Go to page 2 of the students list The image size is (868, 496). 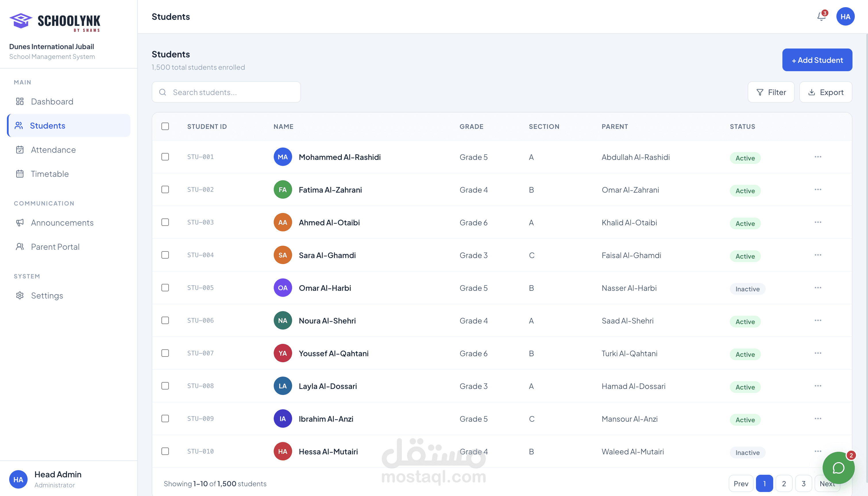coord(784,483)
